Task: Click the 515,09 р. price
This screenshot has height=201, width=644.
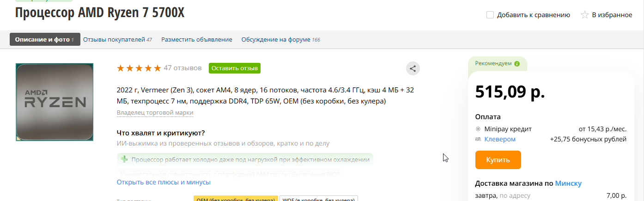Action: tap(510, 92)
